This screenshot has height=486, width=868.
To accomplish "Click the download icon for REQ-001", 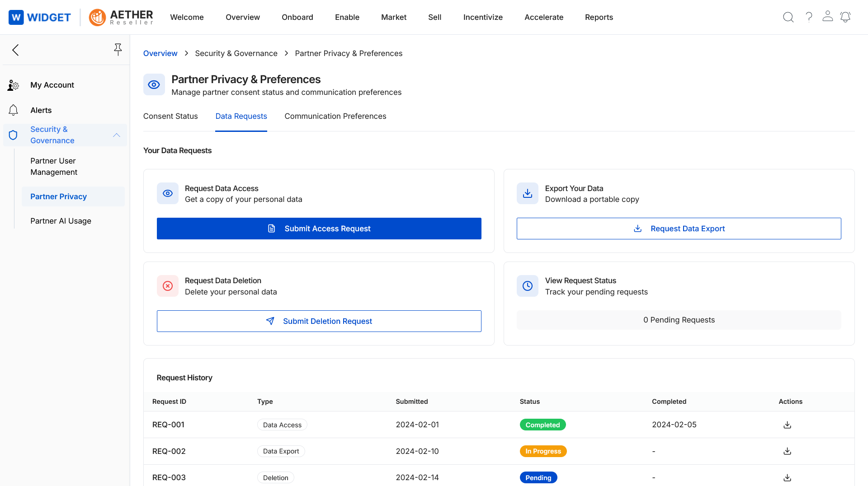I will (x=788, y=425).
